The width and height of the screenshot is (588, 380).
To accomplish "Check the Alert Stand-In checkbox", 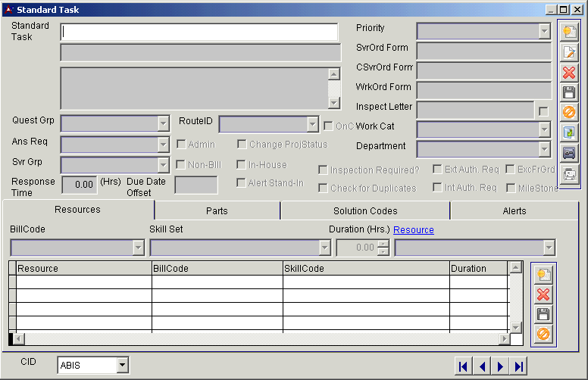I will (241, 182).
